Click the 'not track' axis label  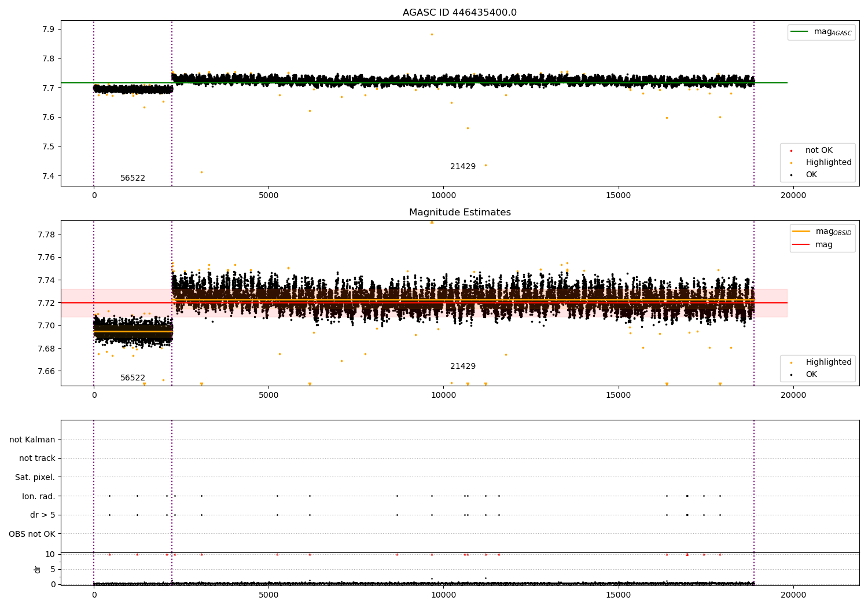[x=37, y=459]
